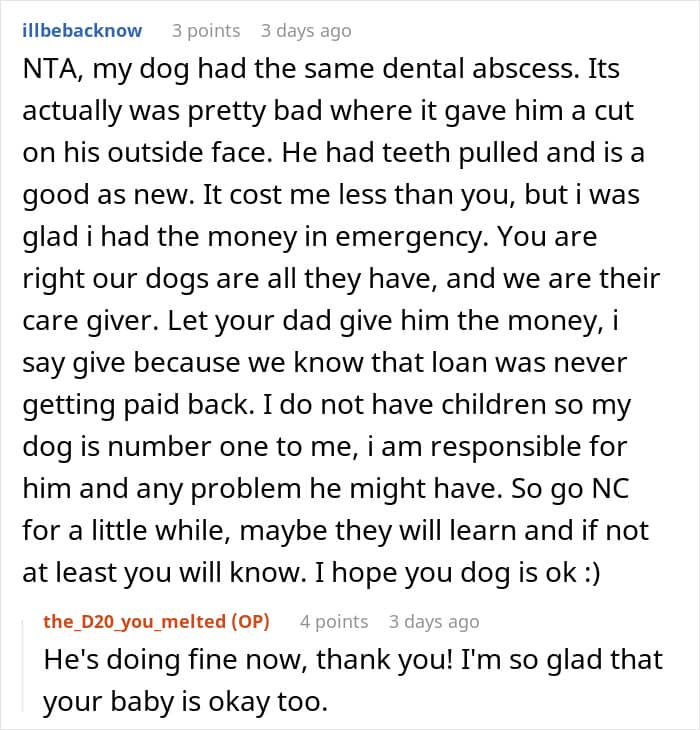Click the "4 points" score on OP reply
700x730 pixels.
coord(334,622)
